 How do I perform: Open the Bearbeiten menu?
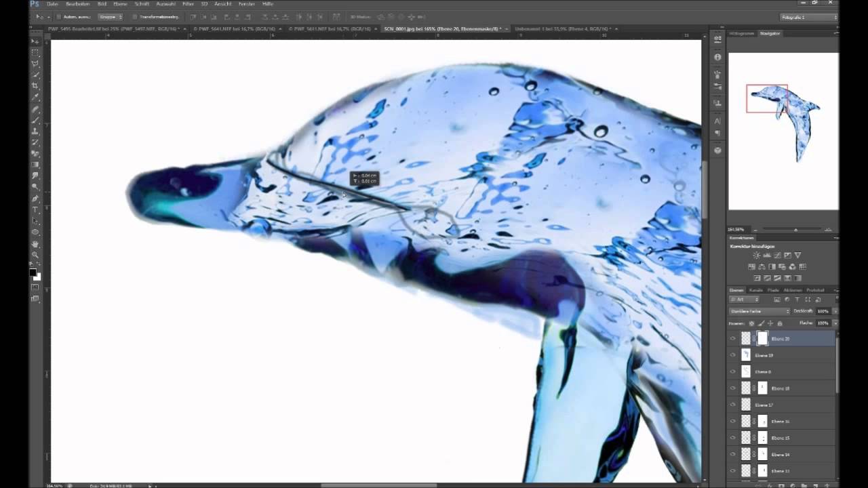coord(78,4)
